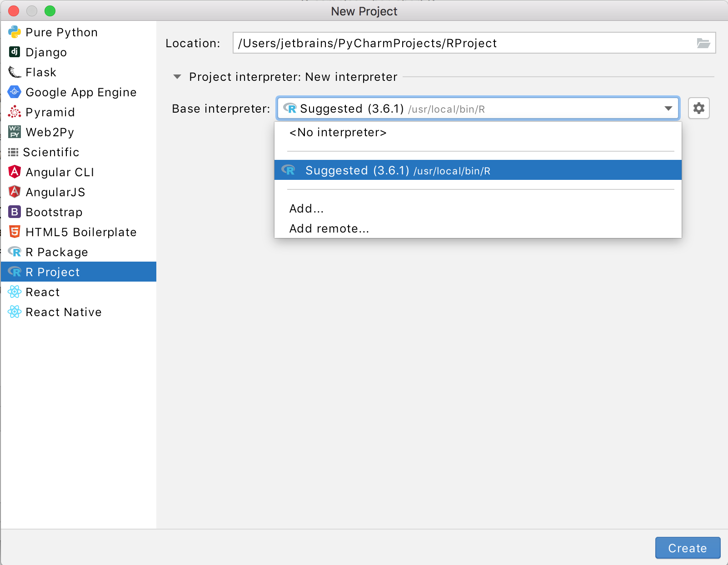Click the React Native icon
This screenshot has height=565, width=728.
(x=15, y=312)
